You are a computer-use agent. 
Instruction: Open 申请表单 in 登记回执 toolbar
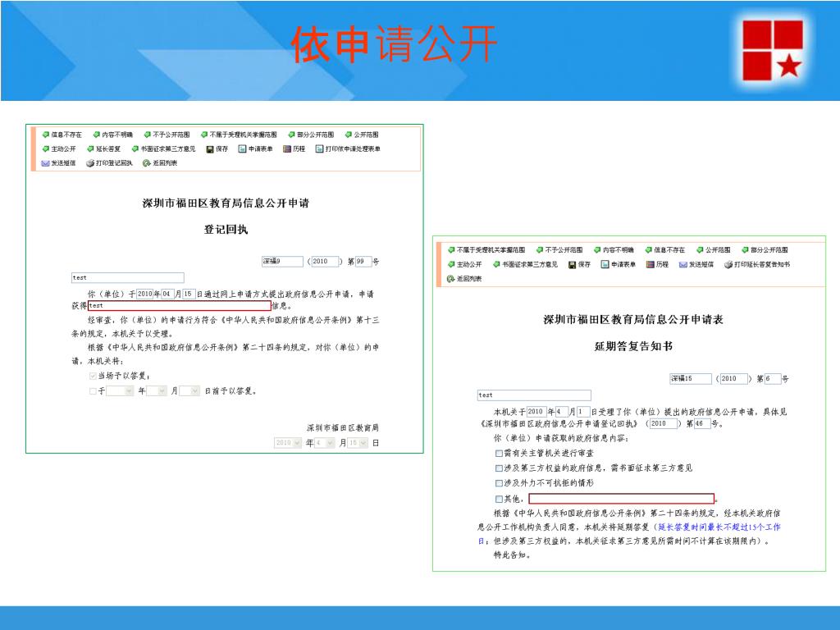(256, 149)
